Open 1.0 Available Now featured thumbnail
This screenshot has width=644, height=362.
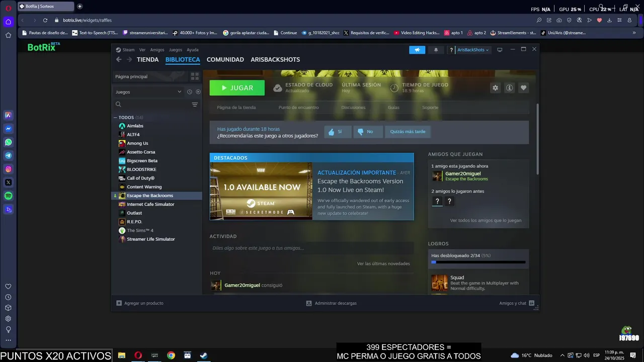pos(261,191)
